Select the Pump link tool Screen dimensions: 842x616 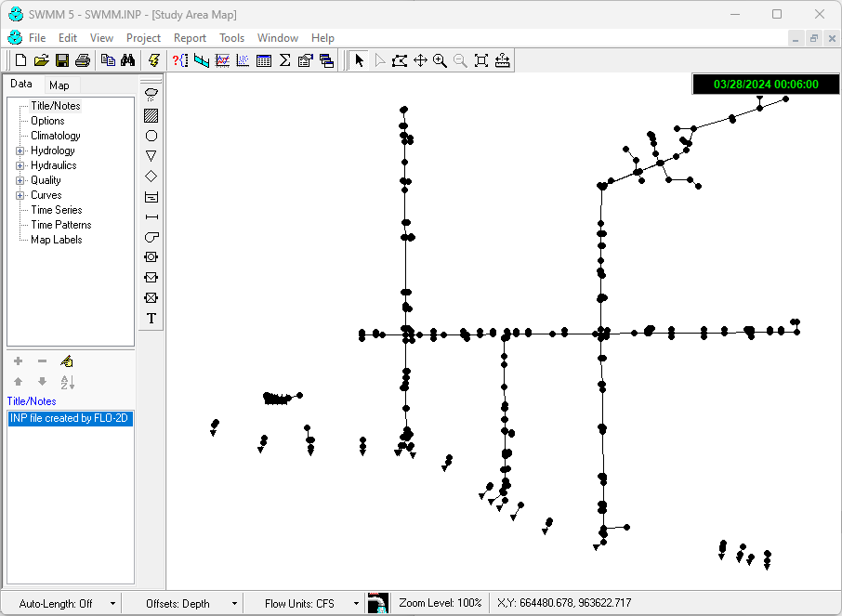point(151,237)
